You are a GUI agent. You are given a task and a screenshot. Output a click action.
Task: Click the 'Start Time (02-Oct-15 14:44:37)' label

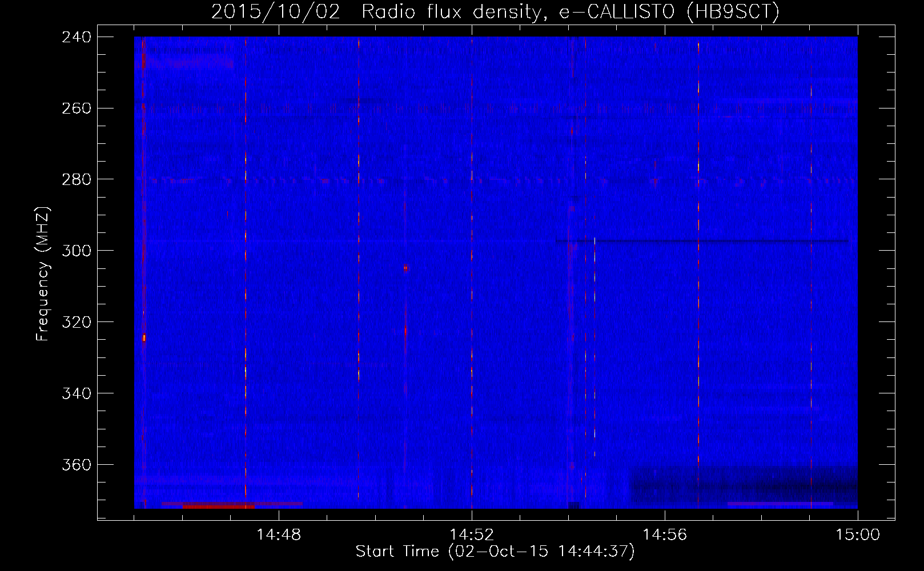click(x=495, y=552)
